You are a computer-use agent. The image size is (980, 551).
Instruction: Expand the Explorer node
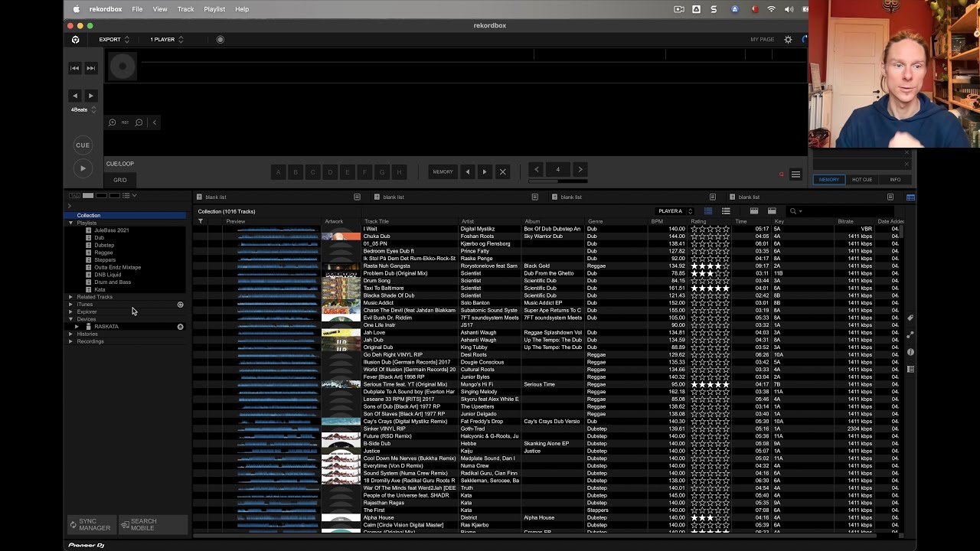(x=70, y=311)
